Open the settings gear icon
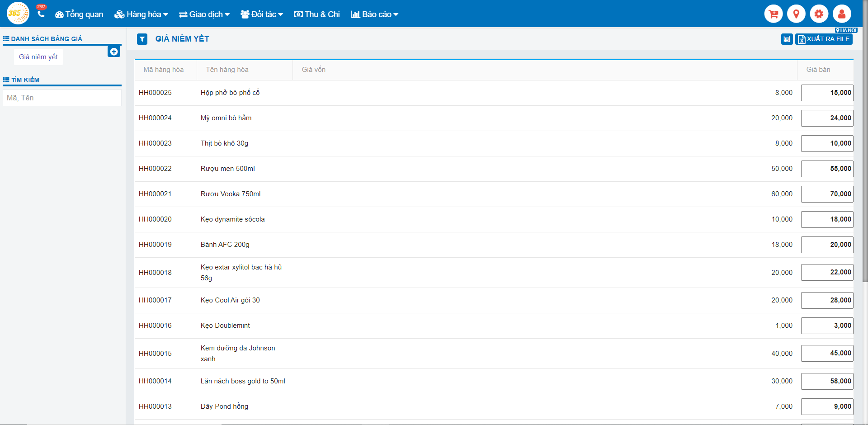The height and width of the screenshot is (425, 868). [x=819, y=14]
